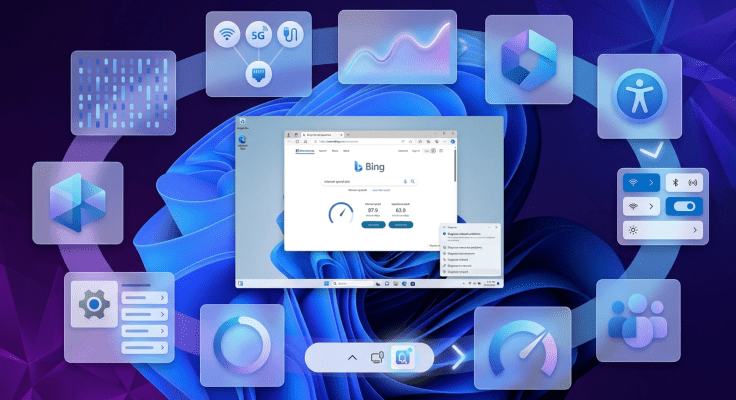The width and height of the screenshot is (736, 400).
Task: Click the highlighted notification icon in tray pill
Action: pos(402,358)
